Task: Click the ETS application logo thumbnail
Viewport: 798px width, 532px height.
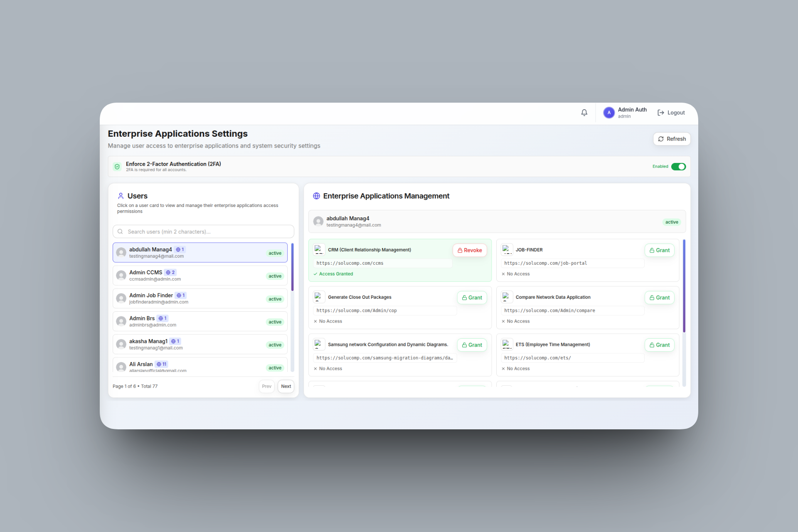Action: pos(507,345)
